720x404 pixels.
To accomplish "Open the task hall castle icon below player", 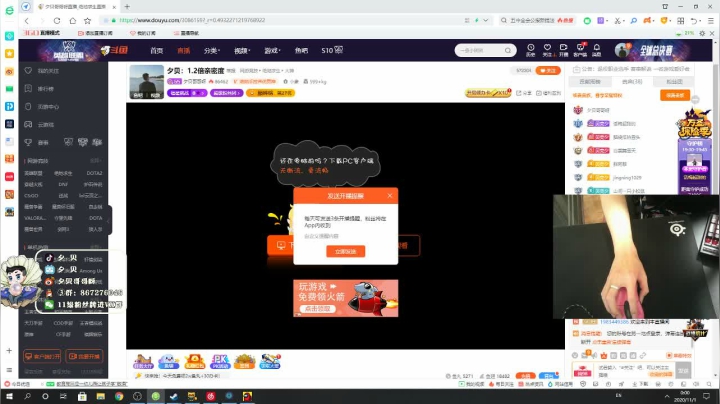I will [x=143, y=361].
